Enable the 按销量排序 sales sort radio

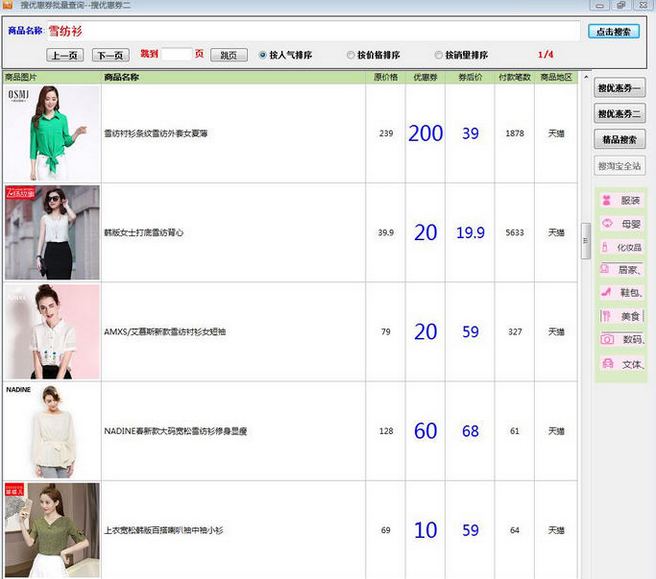pos(439,55)
